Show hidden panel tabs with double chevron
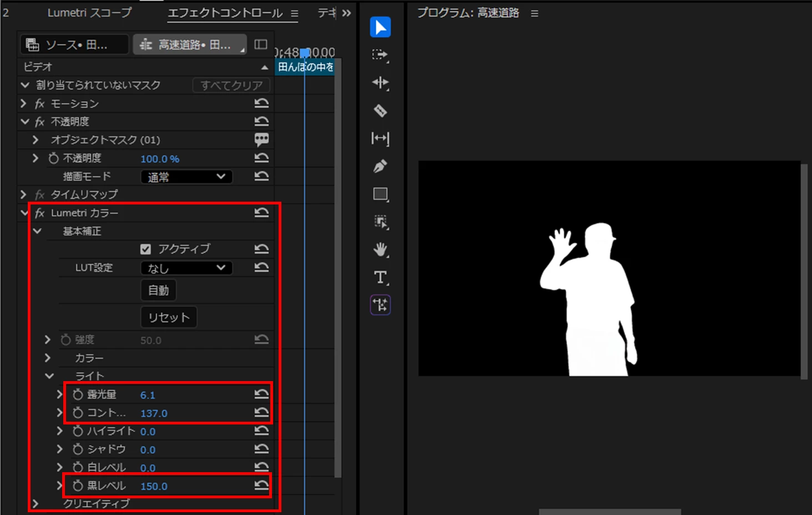 click(346, 13)
